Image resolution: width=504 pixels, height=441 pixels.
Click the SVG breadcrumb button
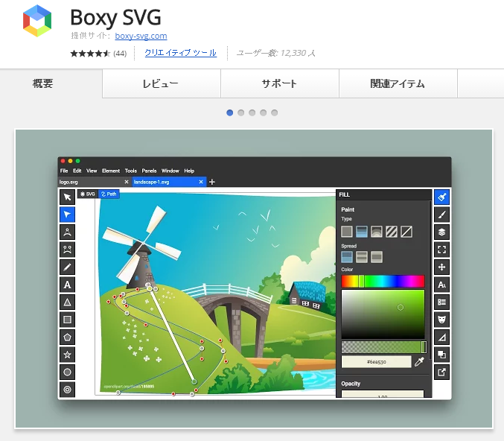coord(87,194)
